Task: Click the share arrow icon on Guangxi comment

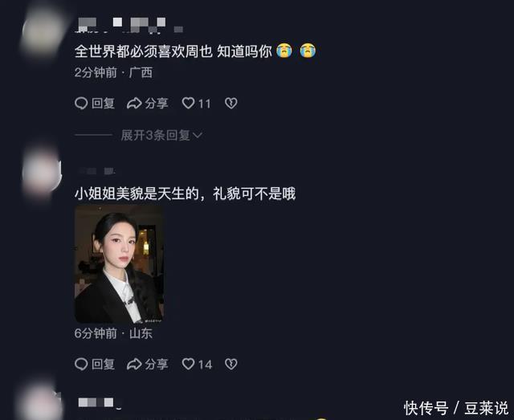Action: click(x=134, y=104)
